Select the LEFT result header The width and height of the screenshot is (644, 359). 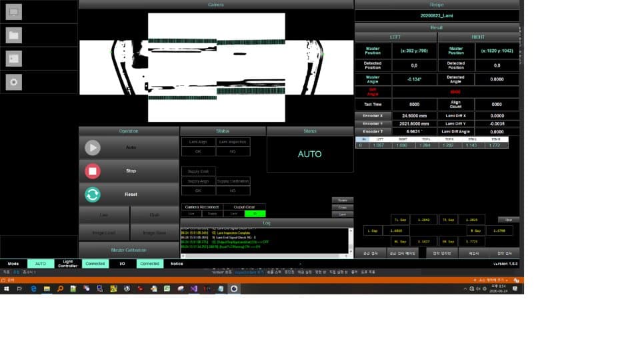(395, 37)
